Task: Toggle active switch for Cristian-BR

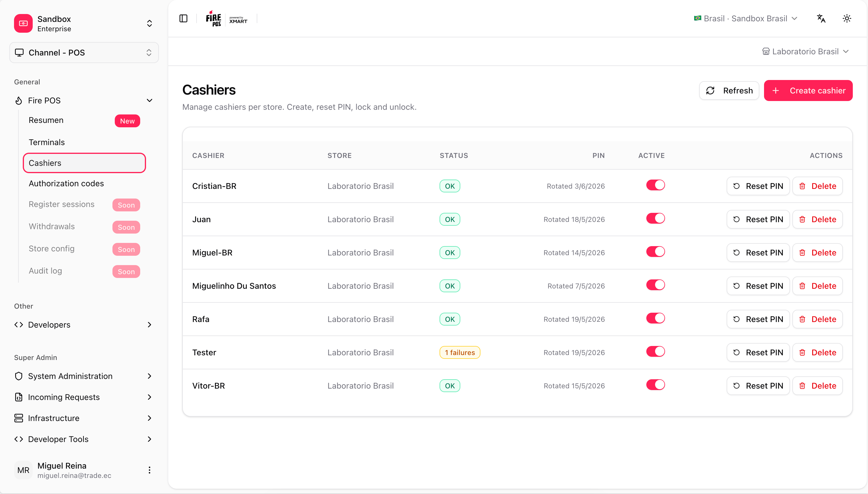Action: [x=655, y=185]
